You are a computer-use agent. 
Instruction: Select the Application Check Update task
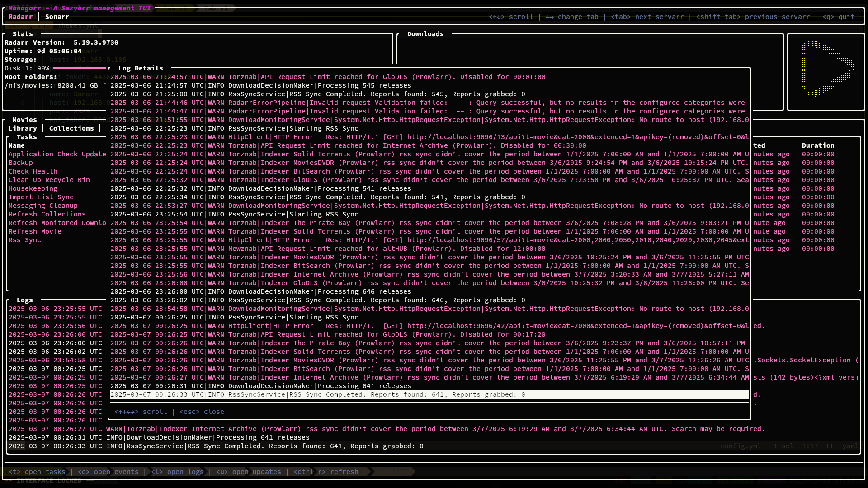pos(57,154)
